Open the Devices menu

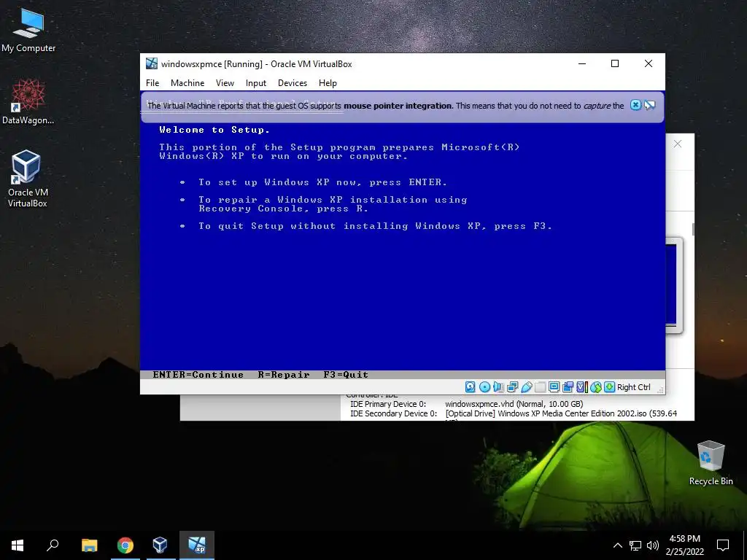pos(293,83)
